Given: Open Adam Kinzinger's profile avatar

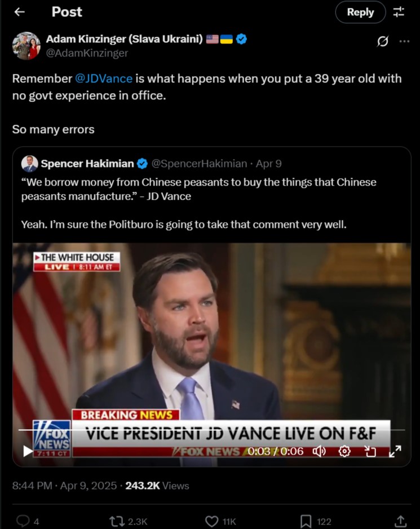Looking at the screenshot, I should click(26, 46).
